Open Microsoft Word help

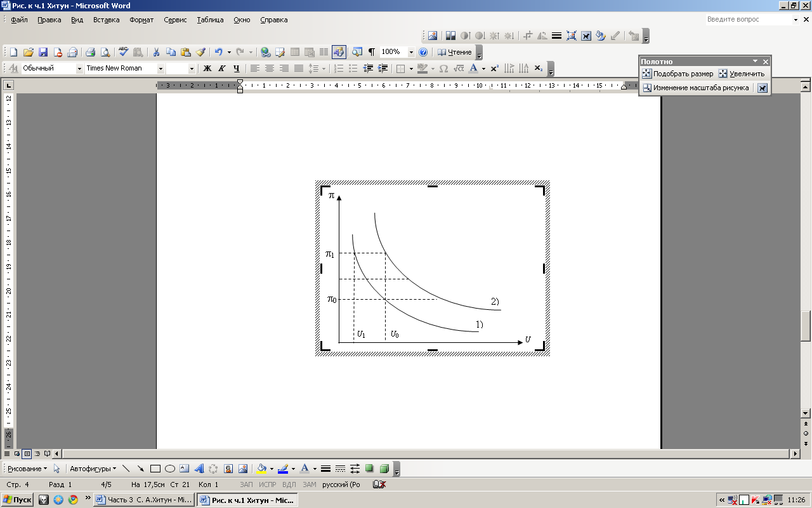point(423,52)
